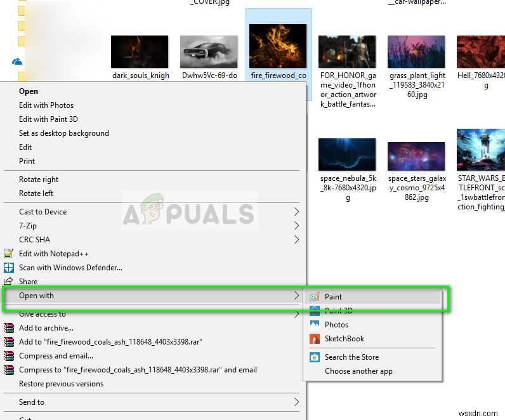
Task: Click the WinRAR icon beside Add to archive
Action: pyautogui.click(x=8, y=327)
